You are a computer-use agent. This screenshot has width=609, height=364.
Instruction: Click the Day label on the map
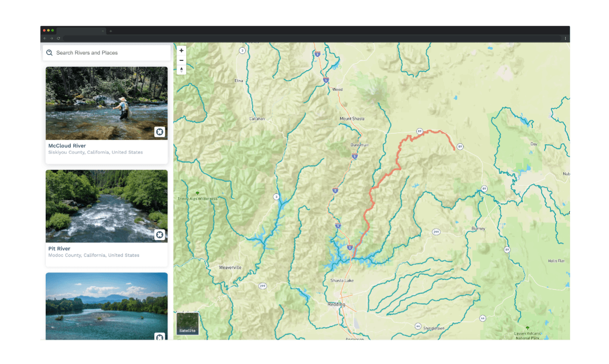click(534, 144)
